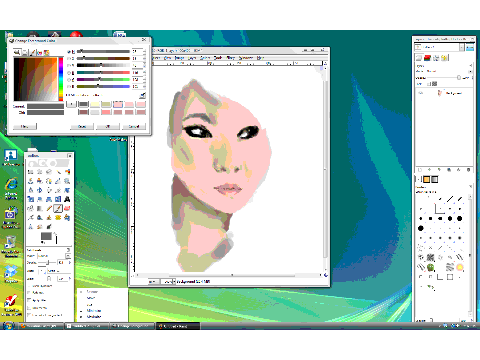480x360 pixels.
Task: Open the Brushes panel configuration menu arrow
Action: [x=471, y=187]
